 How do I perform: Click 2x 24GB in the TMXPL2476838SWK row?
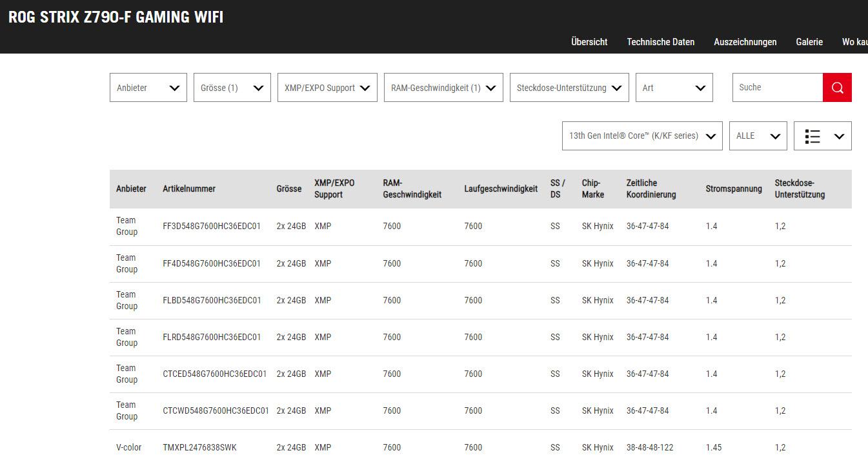tap(291, 448)
